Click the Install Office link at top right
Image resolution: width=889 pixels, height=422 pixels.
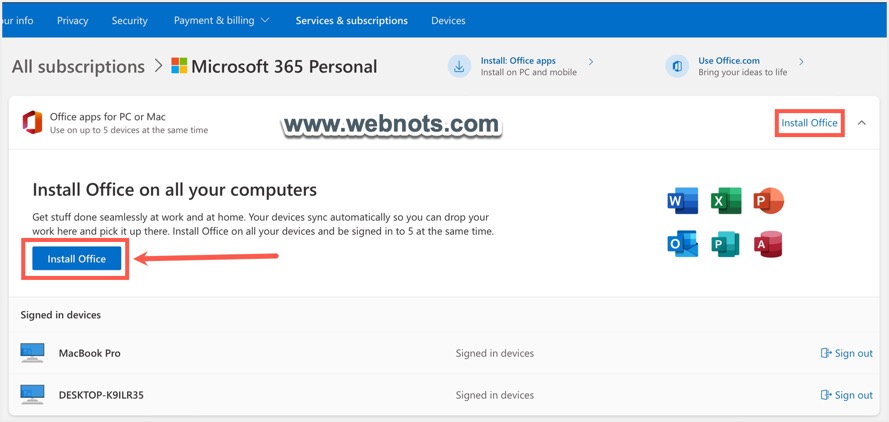click(x=809, y=123)
